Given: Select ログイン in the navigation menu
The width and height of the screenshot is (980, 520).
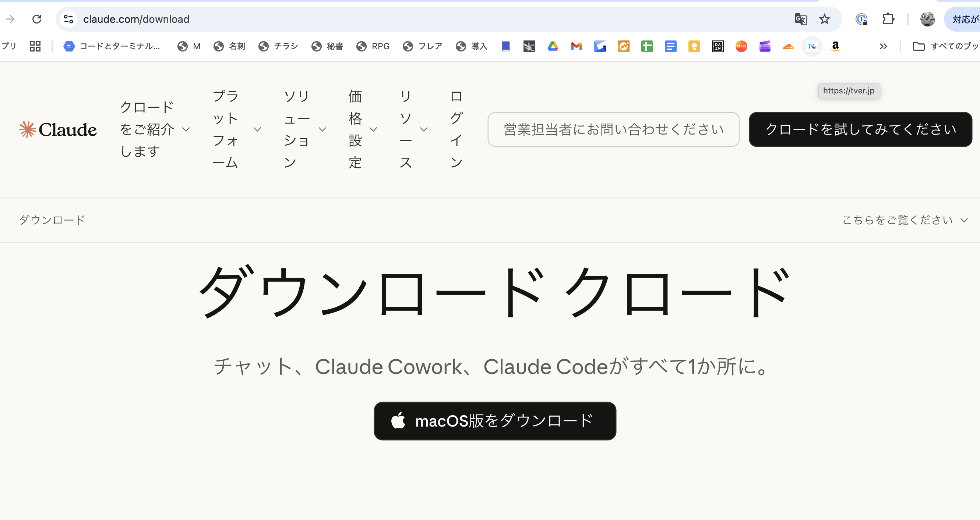Looking at the screenshot, I should pyautogui.click(x=456, y=129).
